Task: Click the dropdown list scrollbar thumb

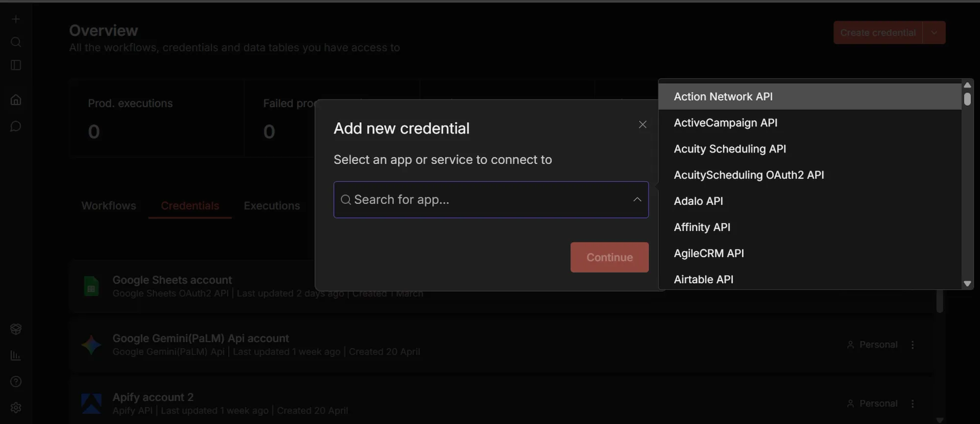Action: click(967, 99)
